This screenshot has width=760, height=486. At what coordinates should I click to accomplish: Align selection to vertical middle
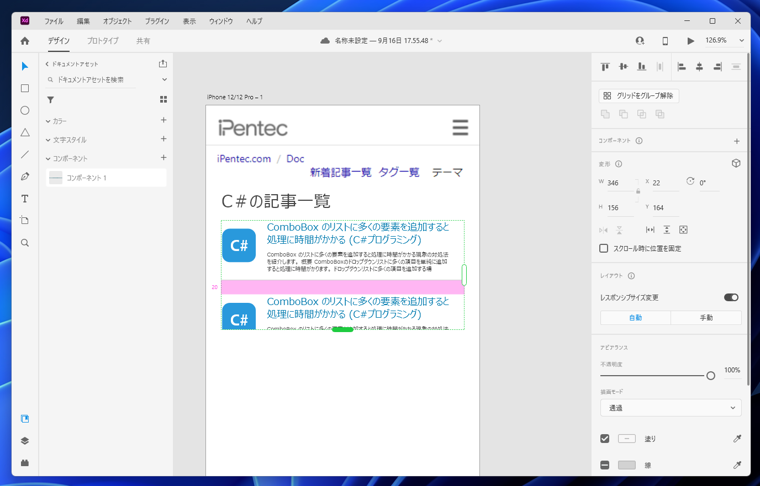[623, 66]
